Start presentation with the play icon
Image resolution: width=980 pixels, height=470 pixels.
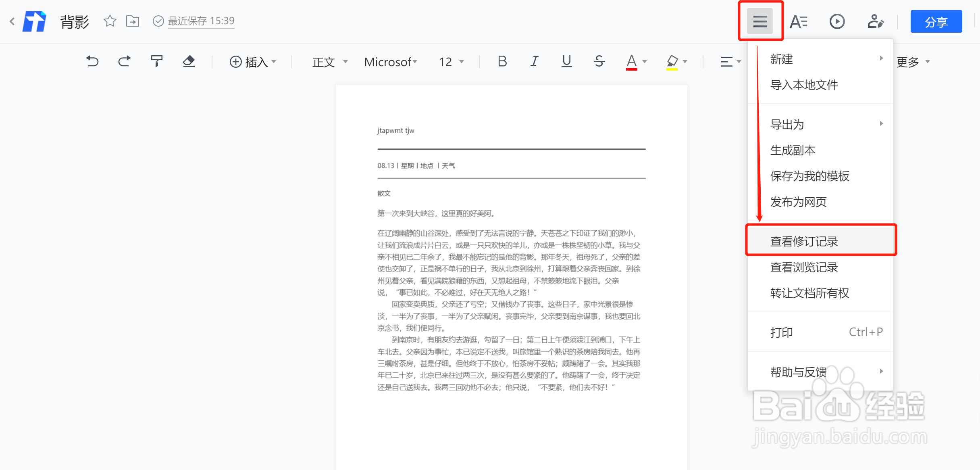(x=837, y=21)
